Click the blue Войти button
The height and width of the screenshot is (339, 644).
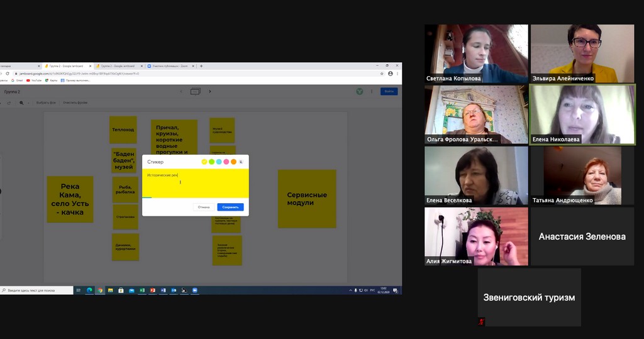pyautogui.click(x=389, y=92)
